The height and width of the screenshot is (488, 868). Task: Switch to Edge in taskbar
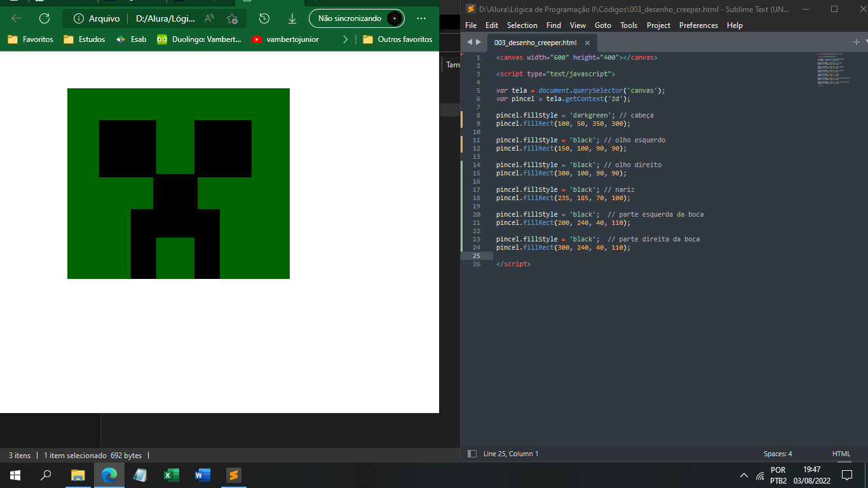click(109, 475)
